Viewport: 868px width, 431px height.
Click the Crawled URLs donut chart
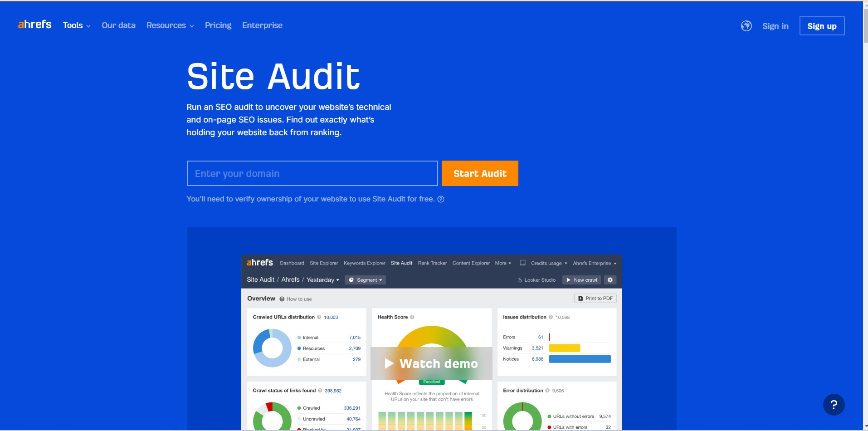[272, 348]
